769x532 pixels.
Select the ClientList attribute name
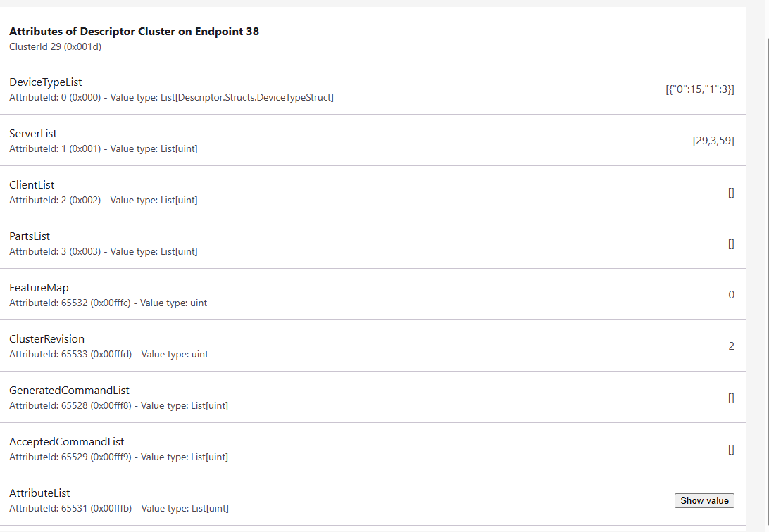[32, 185]
